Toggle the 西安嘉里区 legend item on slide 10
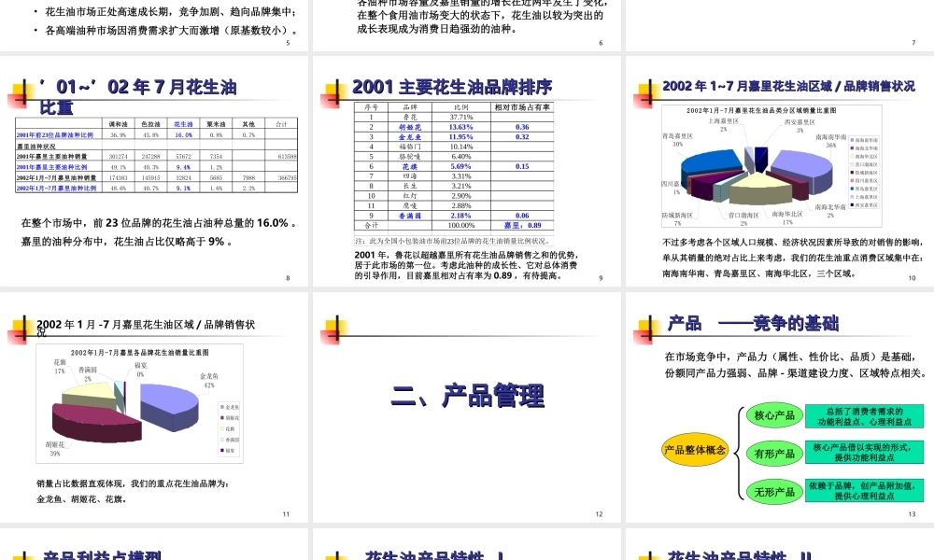Viewport: 934px width, 560px height. 865,204
